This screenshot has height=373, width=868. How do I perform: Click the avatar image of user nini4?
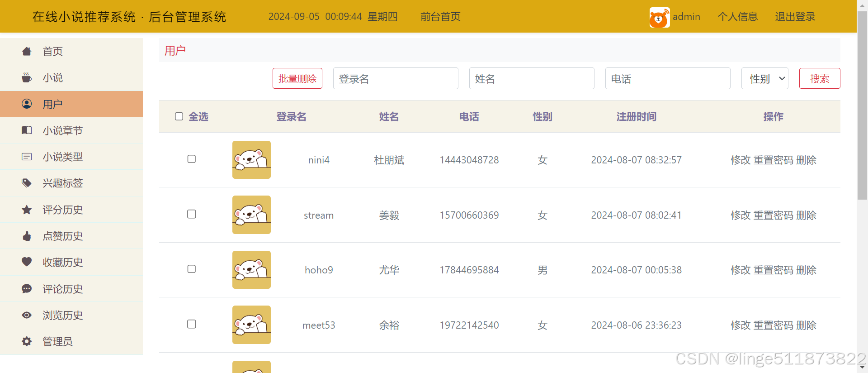coord(251,160)
